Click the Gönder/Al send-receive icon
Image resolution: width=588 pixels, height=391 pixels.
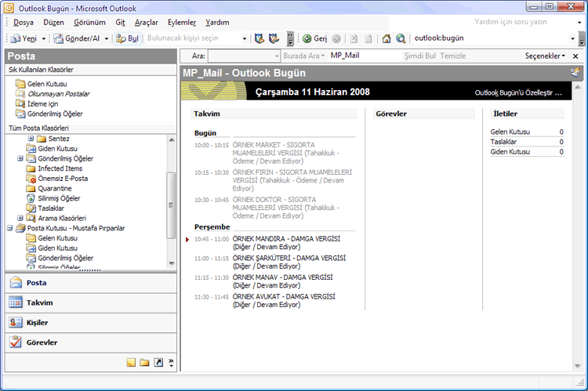[x=59, y=38]
